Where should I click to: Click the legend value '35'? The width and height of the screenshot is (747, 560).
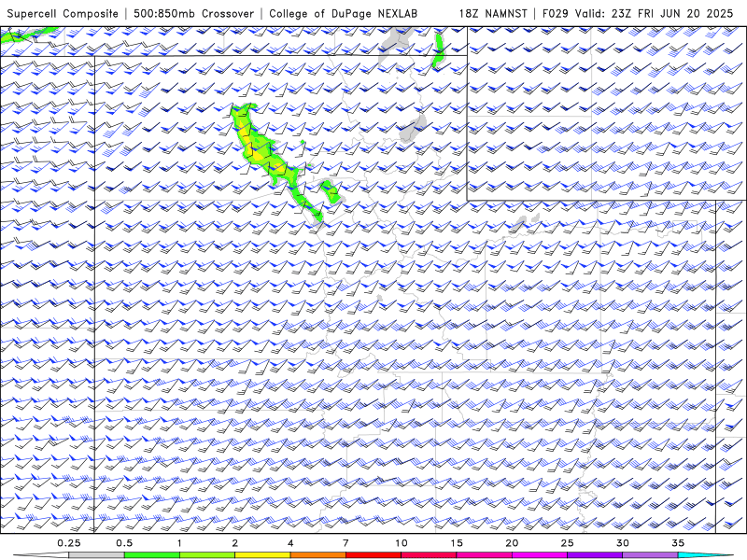(x=678, y=543)
